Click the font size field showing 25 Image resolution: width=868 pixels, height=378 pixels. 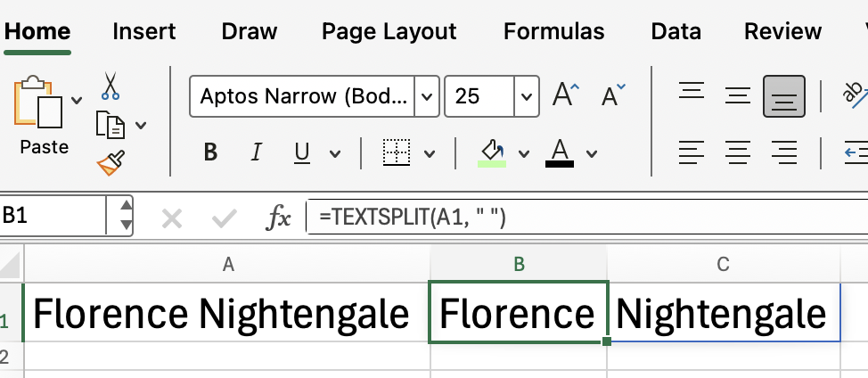[479, 96]
